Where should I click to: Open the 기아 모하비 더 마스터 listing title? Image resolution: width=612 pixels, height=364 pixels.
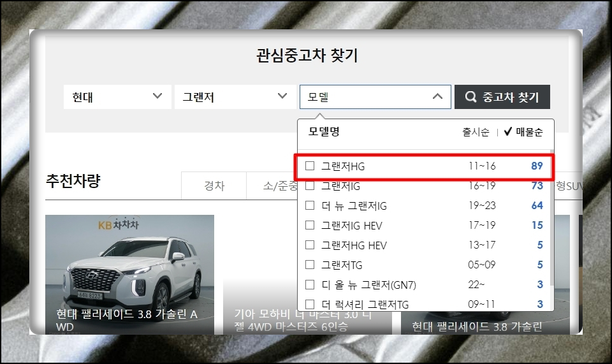click(x=303, y=320)
